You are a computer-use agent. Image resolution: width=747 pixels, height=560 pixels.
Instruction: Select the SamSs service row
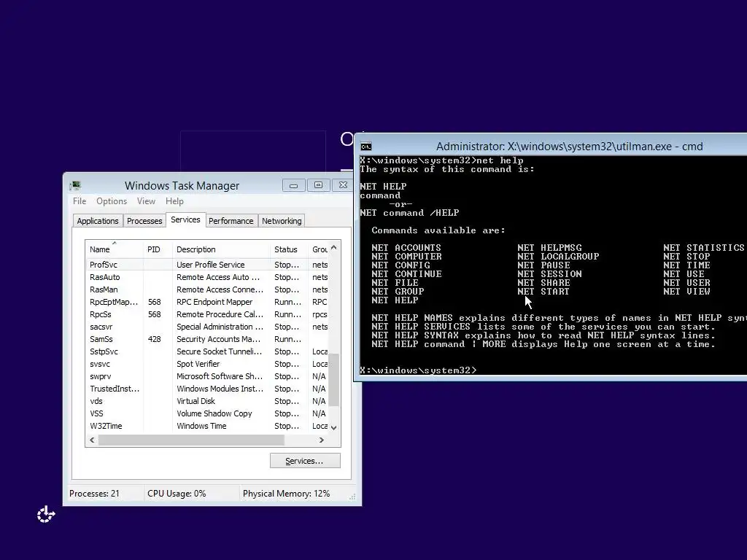[207, 339]
